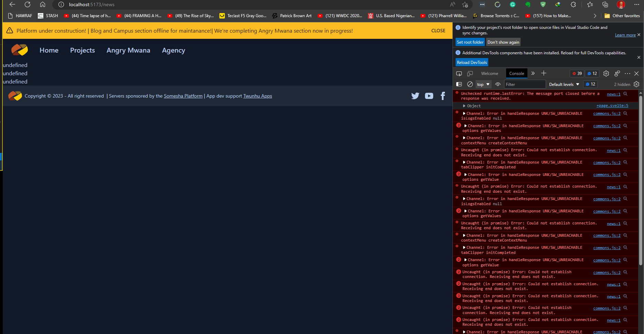Open the Somesha Platform link
Viewport: 644px width, 334px height.
183,96
